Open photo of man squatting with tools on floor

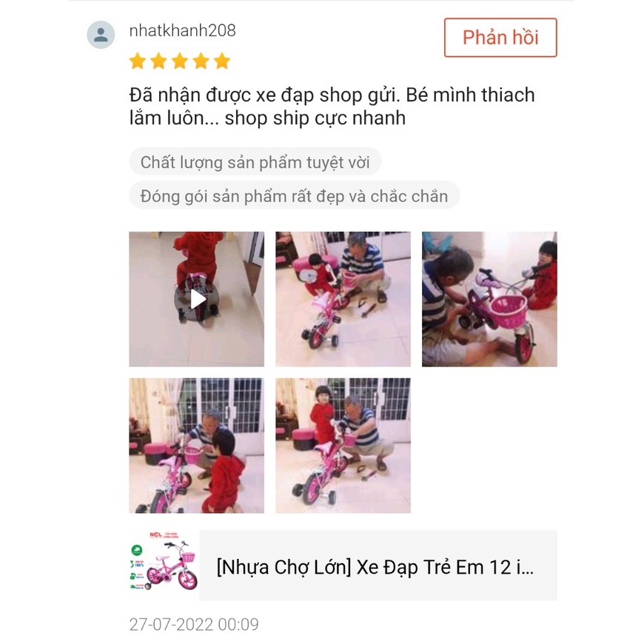point(343,299)
